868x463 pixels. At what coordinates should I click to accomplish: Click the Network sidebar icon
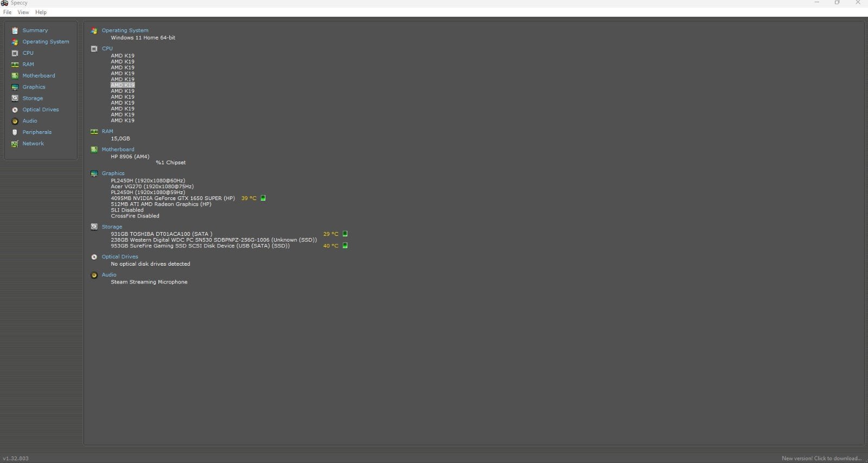(15, 144)
